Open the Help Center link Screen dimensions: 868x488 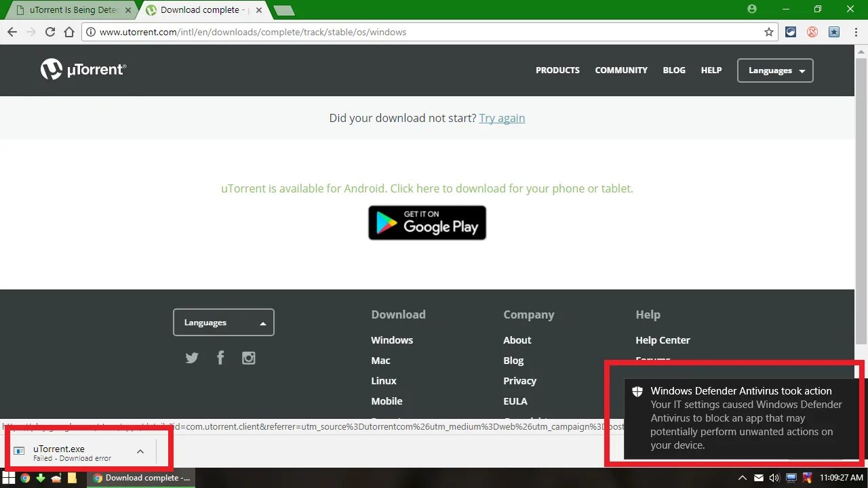pos(663,340)
